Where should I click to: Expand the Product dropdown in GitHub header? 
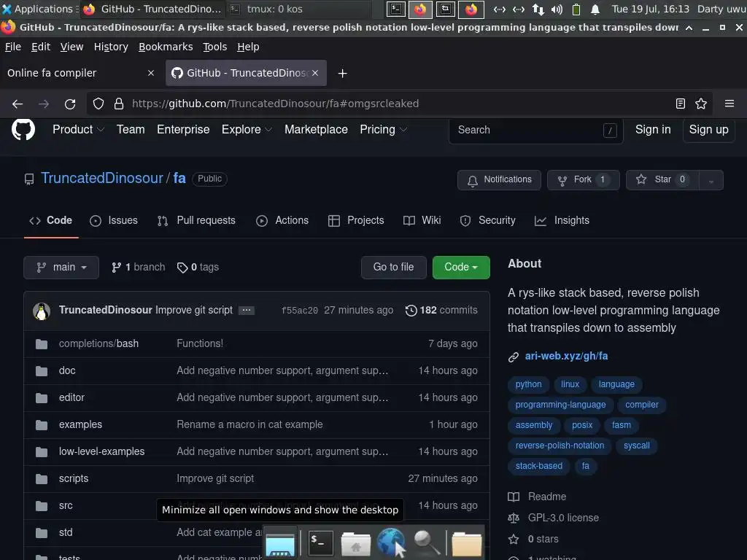point(78,130)
